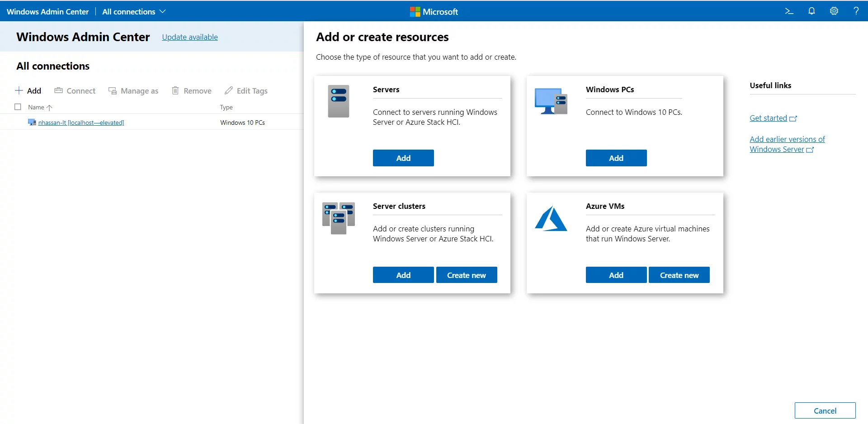Image resolution: width=868 pixels, height=424 pixels.
Task: Cancel the add resources panel
Action: pos(825,410)
